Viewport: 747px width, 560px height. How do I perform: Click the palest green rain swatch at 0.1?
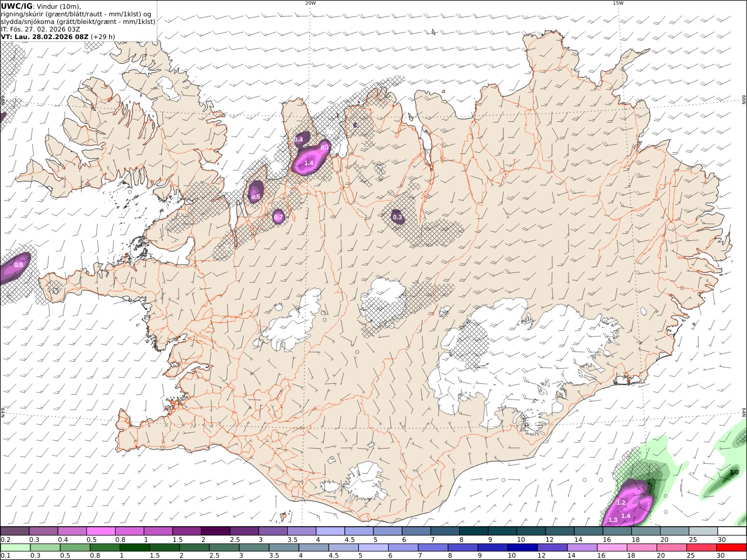15,547
